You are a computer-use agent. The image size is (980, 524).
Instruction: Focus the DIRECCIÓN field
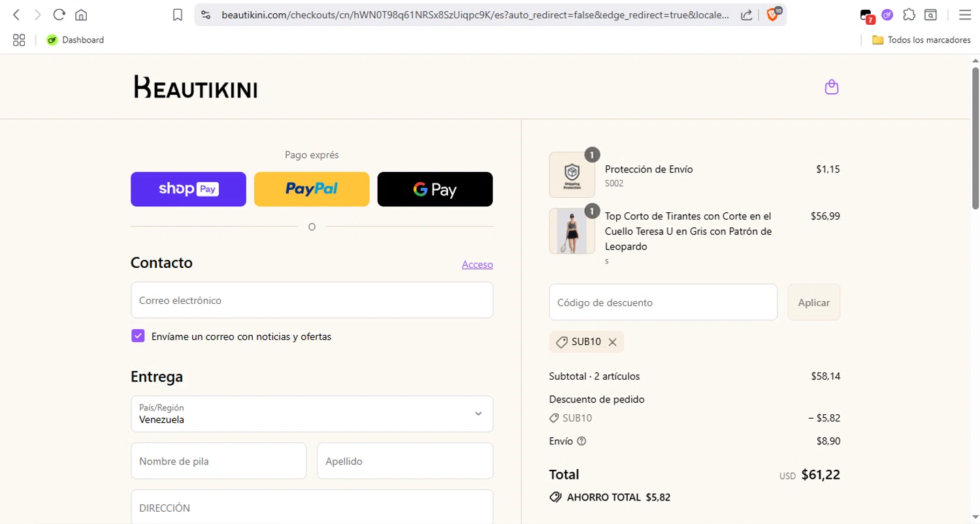coord(312,507)
